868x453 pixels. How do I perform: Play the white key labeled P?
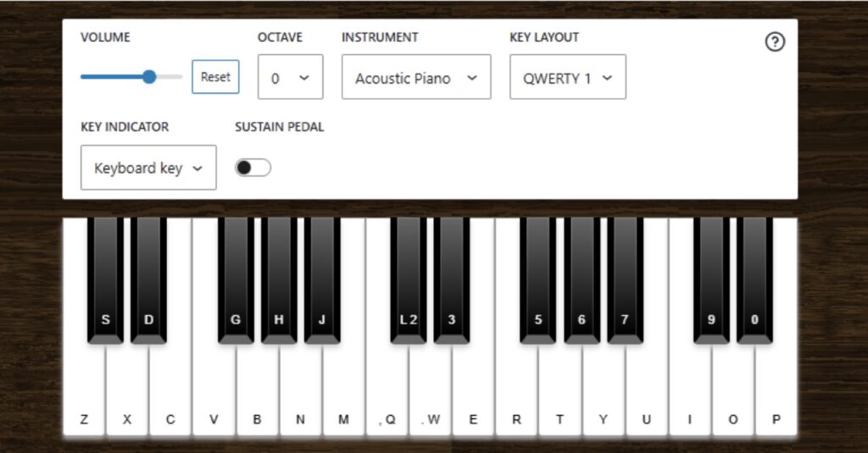tap(776, 390)
